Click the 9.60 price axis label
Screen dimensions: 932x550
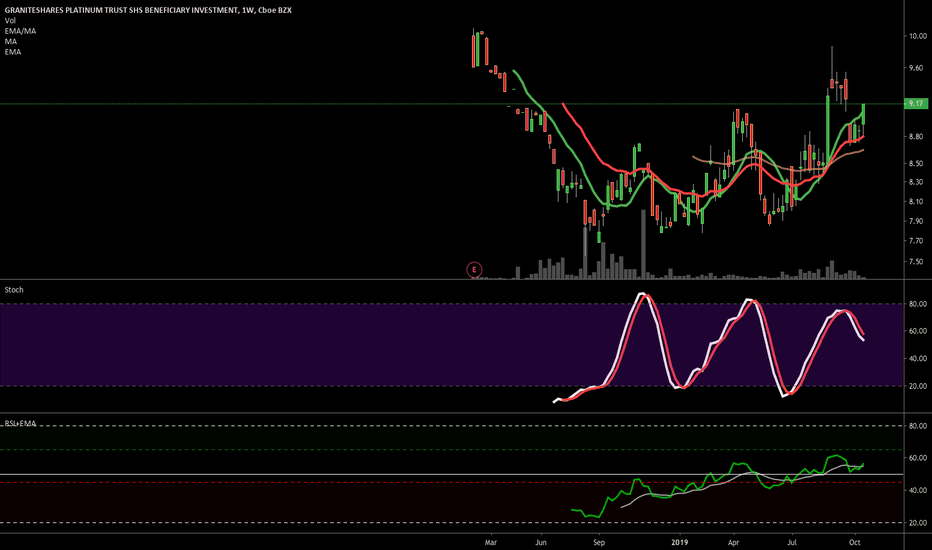click(x=917, y=68)
